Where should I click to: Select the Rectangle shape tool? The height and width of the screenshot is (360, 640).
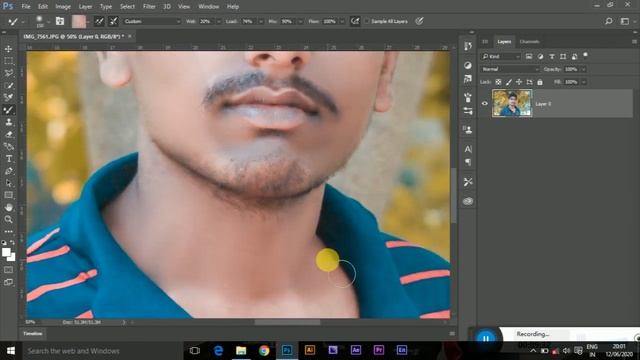coord(9,195)
